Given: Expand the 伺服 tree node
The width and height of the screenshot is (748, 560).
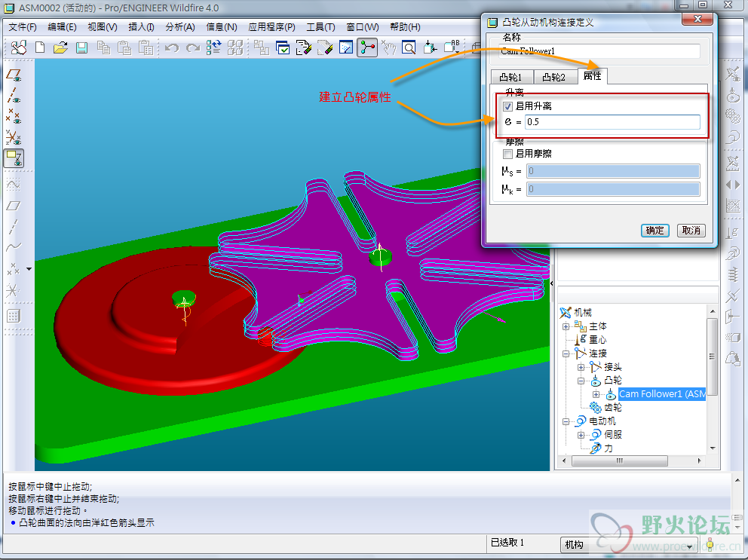Looking at the screenshot, I should point(581,435).
